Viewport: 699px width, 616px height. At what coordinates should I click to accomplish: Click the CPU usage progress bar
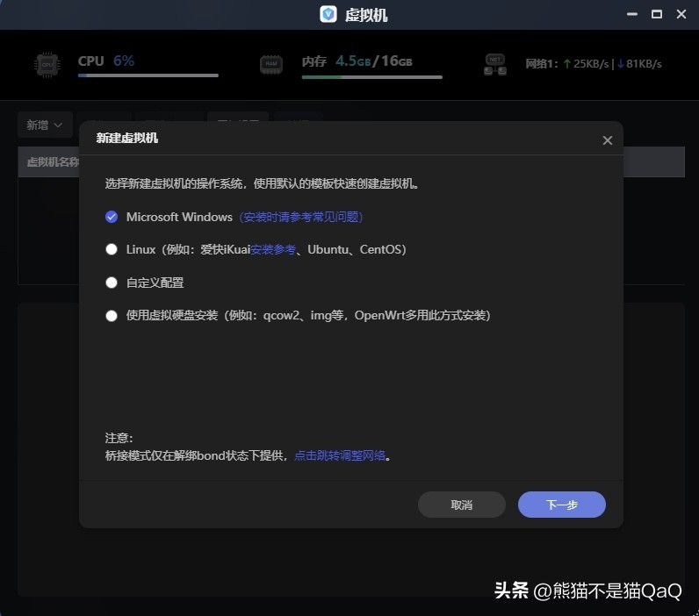(x=148, y=75)
